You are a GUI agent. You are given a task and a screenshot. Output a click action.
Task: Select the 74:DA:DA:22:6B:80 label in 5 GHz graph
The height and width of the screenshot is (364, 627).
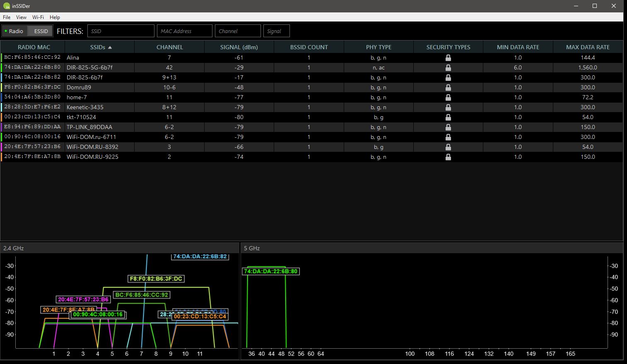point(270,271)
